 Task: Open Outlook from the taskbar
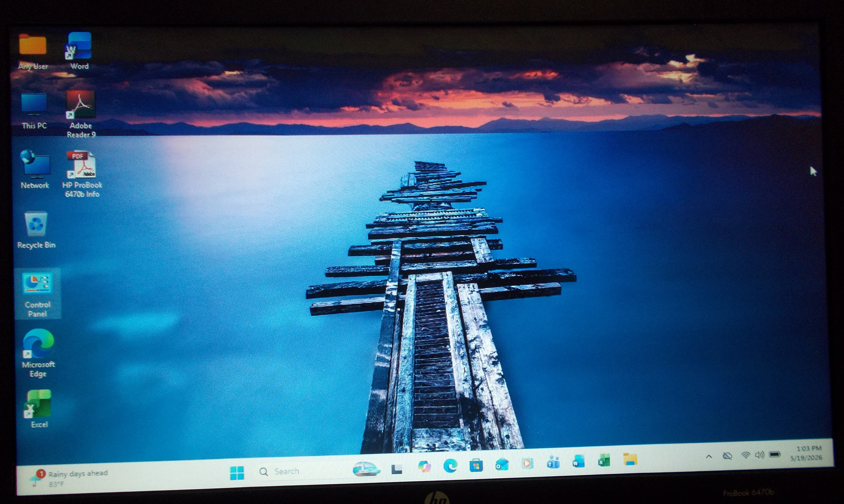(502, 464)
